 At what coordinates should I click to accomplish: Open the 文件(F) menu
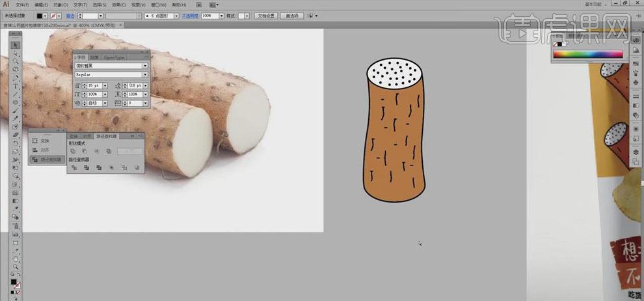click(x=24, y=4)
